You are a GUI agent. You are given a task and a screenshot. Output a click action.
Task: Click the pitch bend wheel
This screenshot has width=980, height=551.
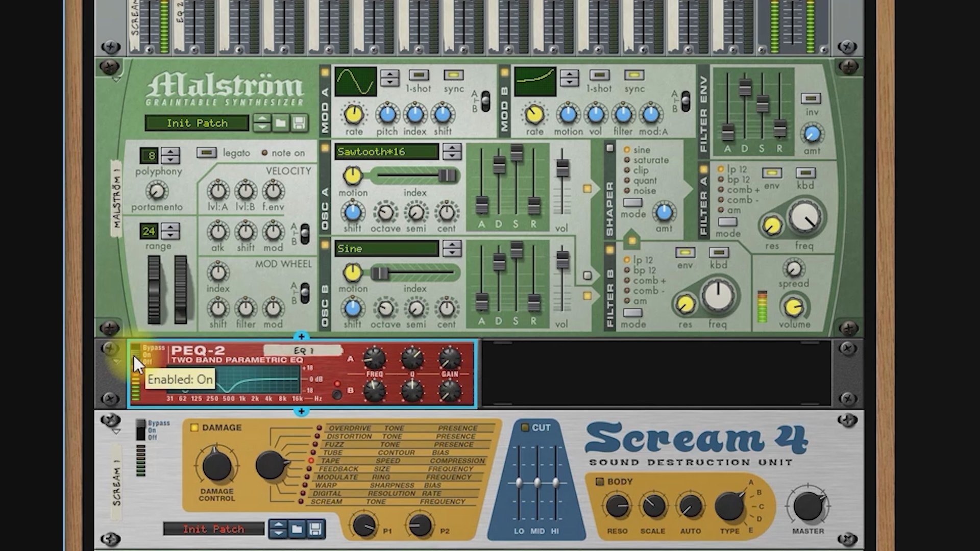(154, 289)
